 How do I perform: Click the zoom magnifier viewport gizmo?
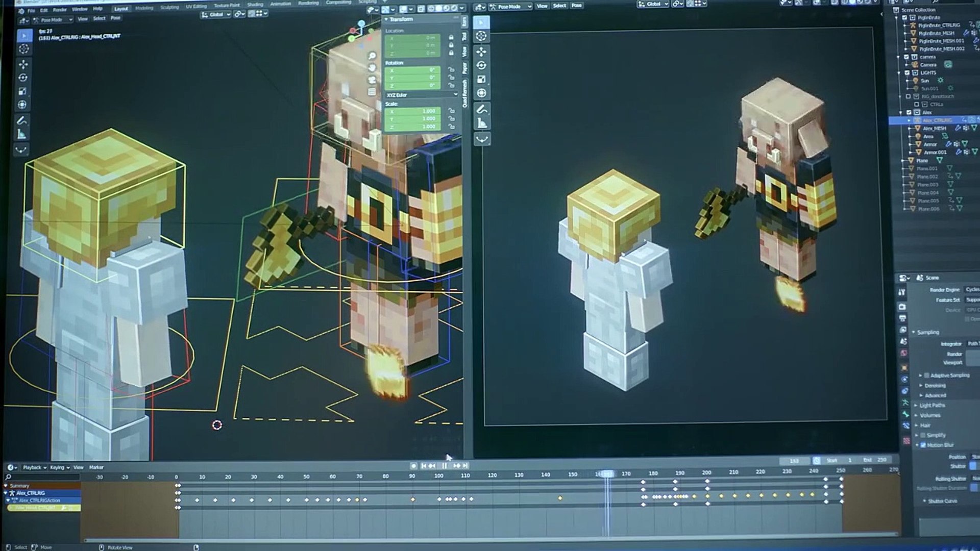point(372,56)
